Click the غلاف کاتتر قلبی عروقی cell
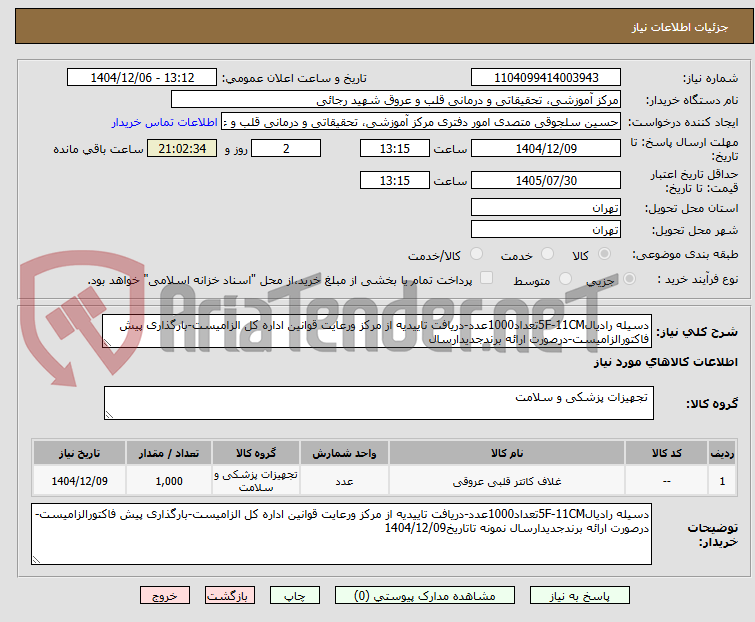755x622 pixels. [x=507, y=480]
